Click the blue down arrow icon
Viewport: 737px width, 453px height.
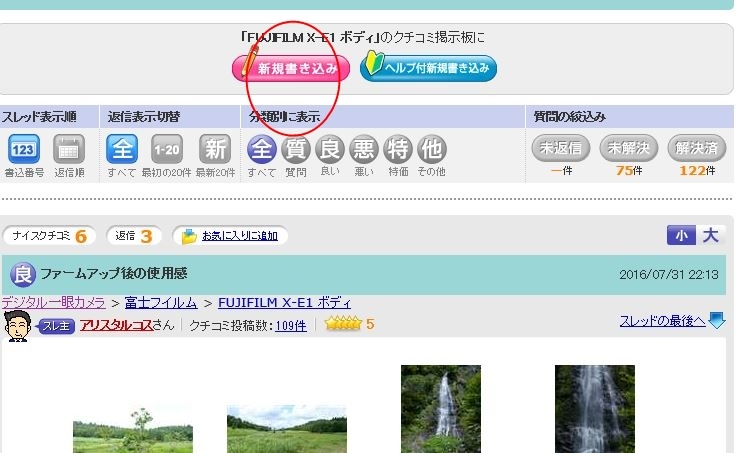click(717, 320)
